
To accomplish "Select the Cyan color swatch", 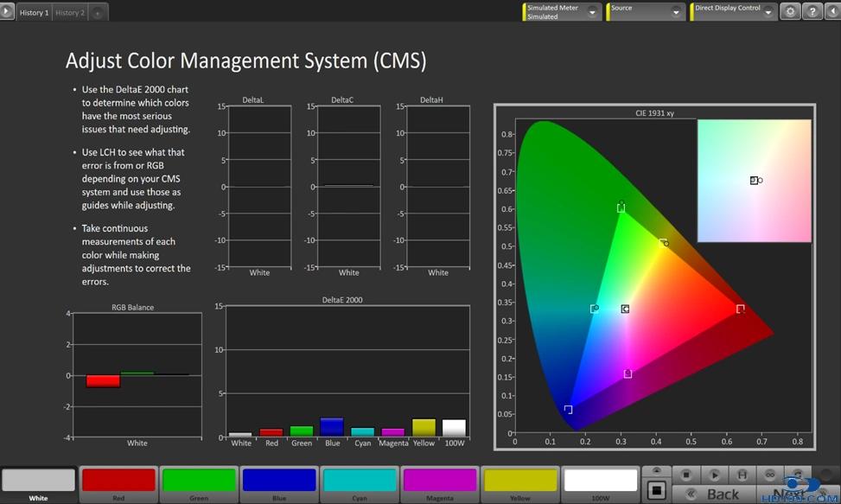I will tap(359, 482).
